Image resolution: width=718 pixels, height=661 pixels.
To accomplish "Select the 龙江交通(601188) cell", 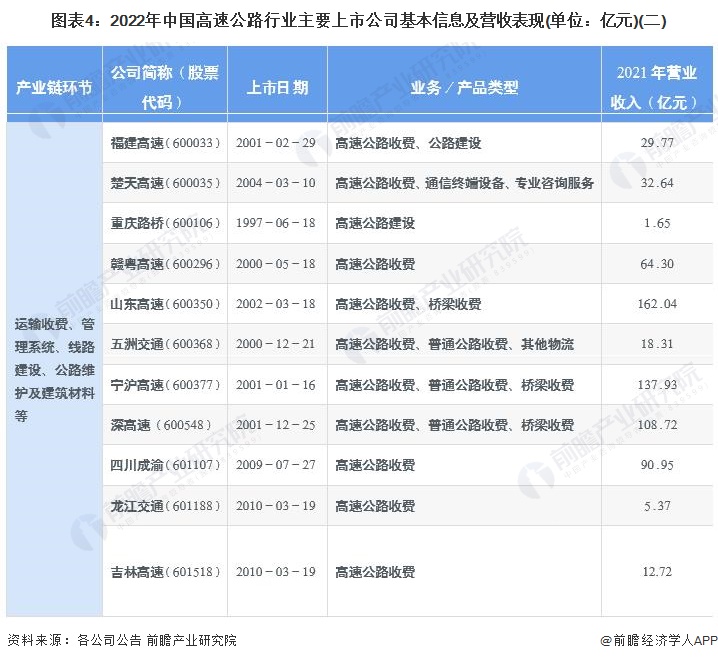I will (165, 506).
